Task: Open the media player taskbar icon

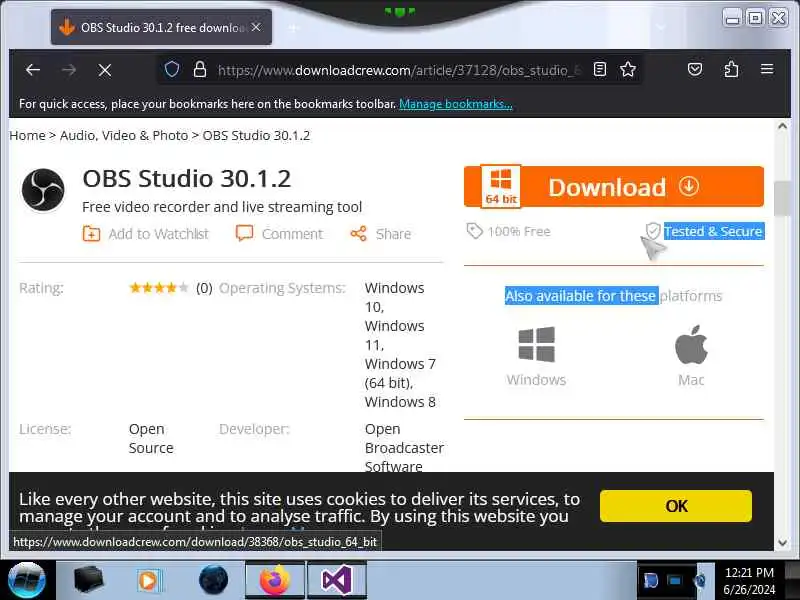Action: (x=149, y=580)
